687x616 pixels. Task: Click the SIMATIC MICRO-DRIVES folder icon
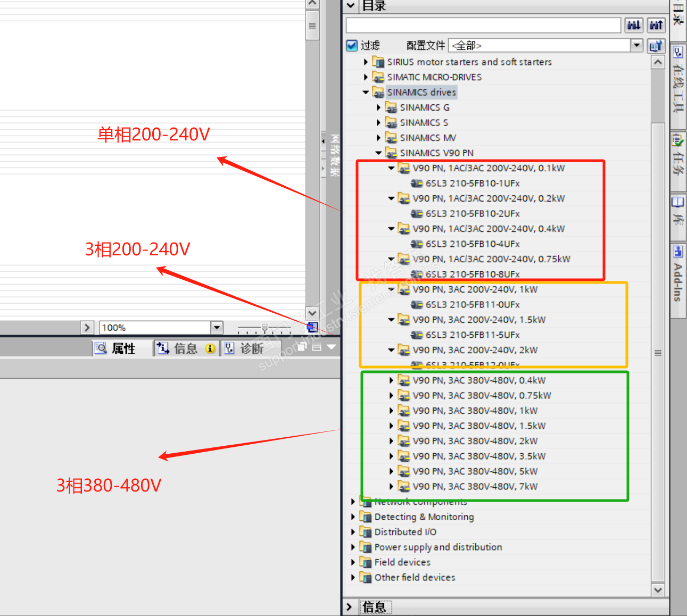(x=378, y=77)
